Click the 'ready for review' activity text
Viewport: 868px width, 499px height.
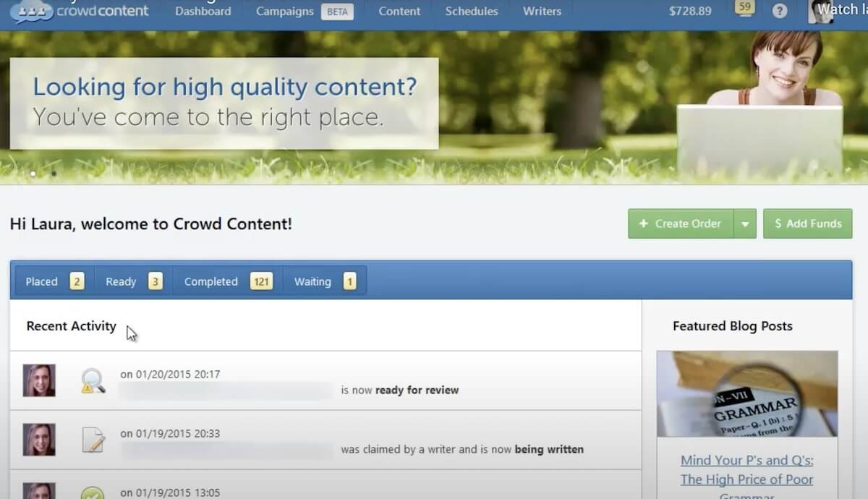click(x=417, y=390)
